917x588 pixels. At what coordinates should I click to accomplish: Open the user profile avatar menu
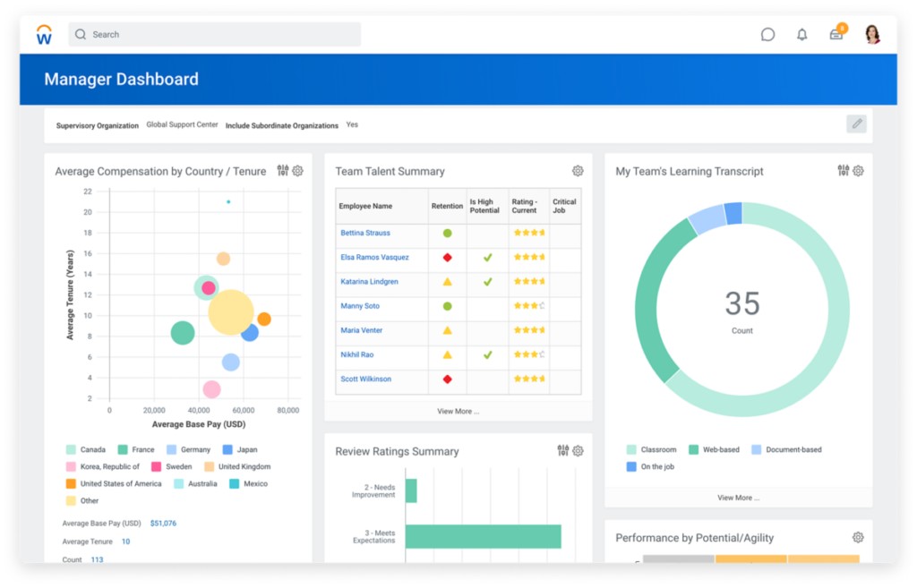point(872,35)
